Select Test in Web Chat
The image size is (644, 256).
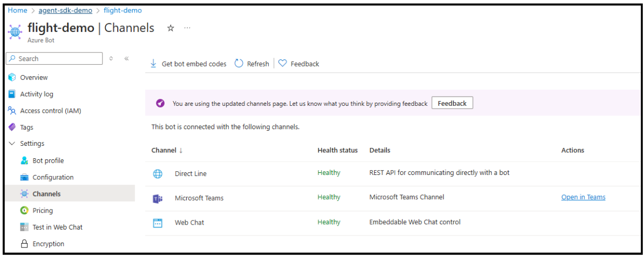pyautogui.click(x=57, y=227)
